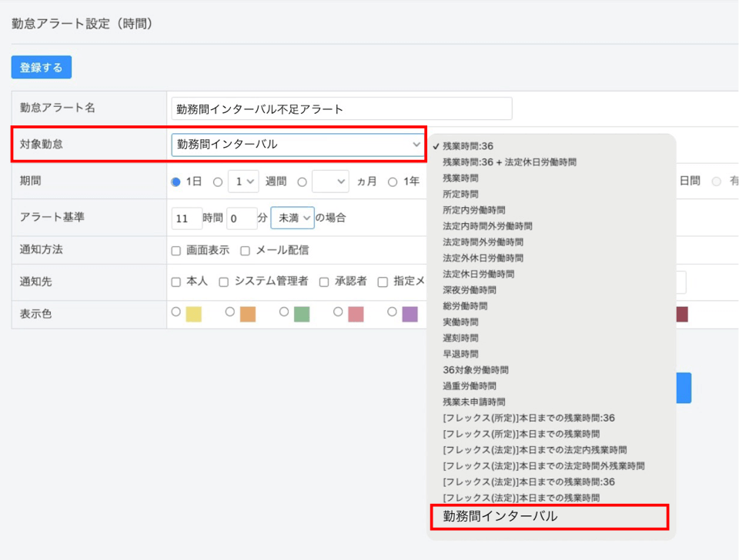739x560 pixels.
Task: Check 本人 as notification recipient
Action: 176,282
